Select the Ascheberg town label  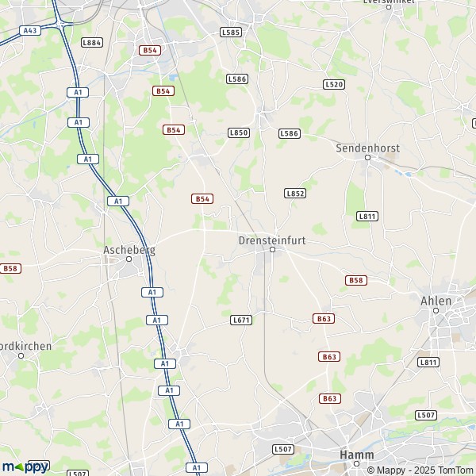(x=129, y=251)
